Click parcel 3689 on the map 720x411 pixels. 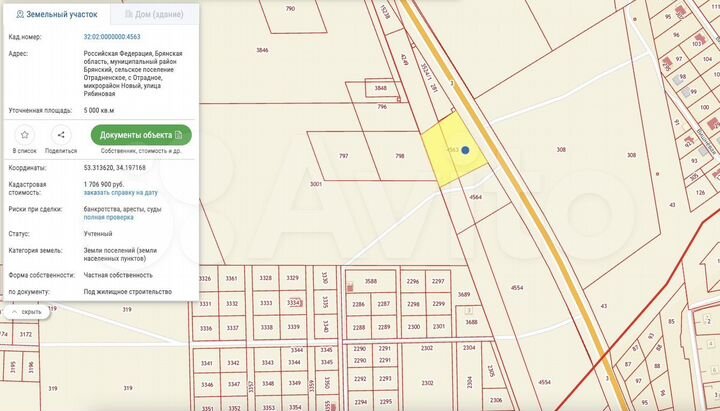click(x=464, y=295)
